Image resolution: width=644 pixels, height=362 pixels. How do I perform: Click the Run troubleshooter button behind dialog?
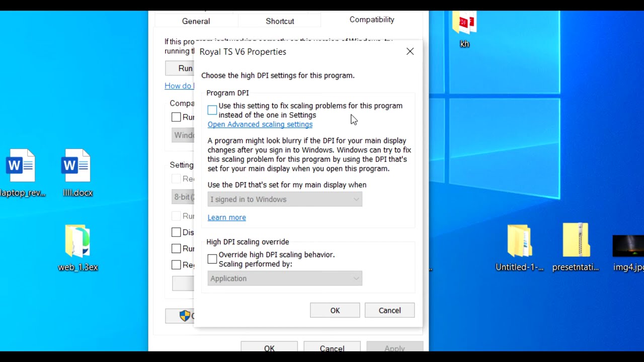(180, 68)
